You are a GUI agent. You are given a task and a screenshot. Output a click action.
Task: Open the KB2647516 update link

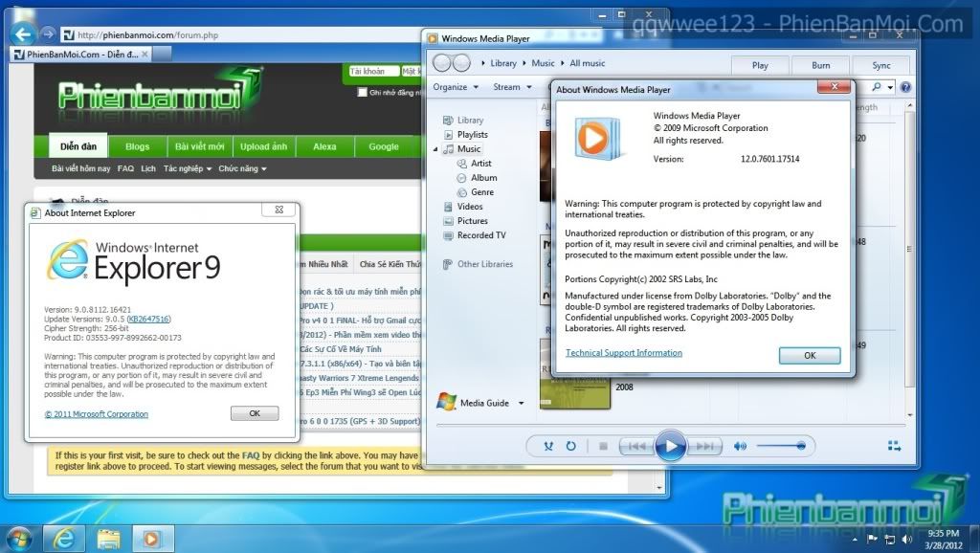[x=148, y=319]
